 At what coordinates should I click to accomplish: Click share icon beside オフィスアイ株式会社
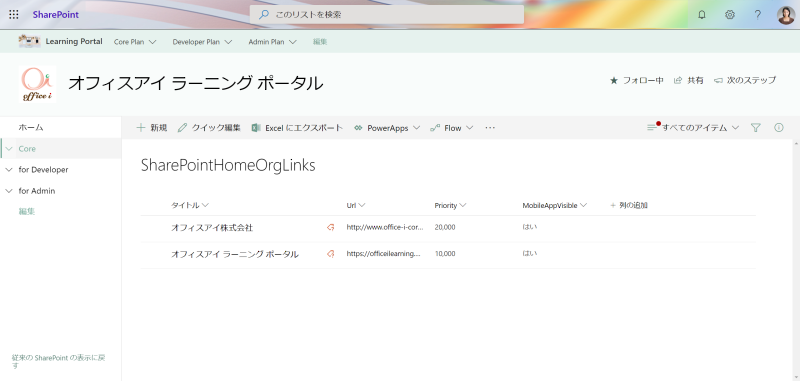[331, 227]
